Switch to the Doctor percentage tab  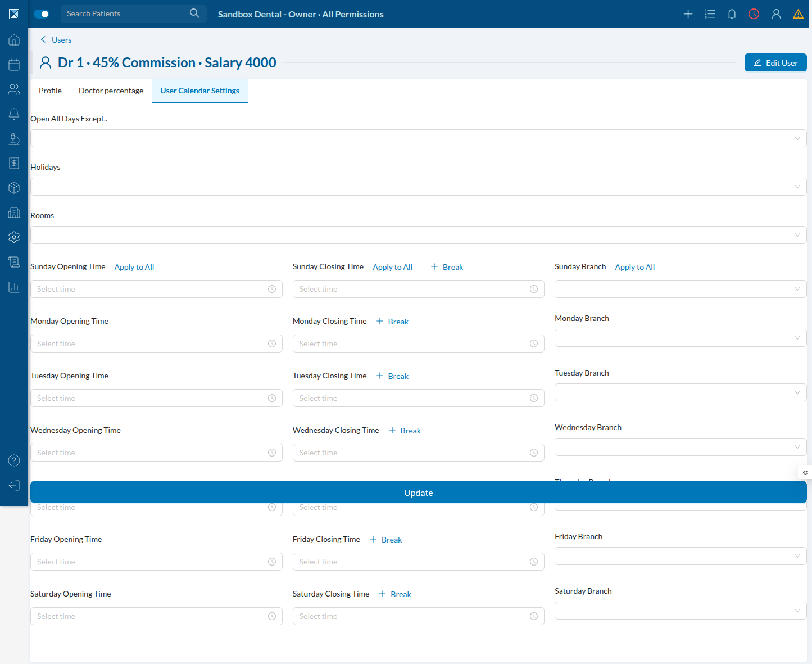[x=111, y=91]
